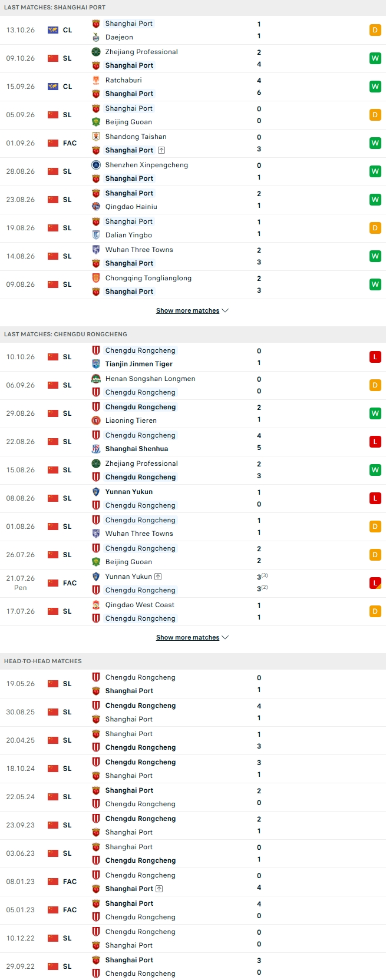This screenshot has height=980, width=386.
Task: Click the Daejeon team crest icon
Action: (x=96, y=37)
